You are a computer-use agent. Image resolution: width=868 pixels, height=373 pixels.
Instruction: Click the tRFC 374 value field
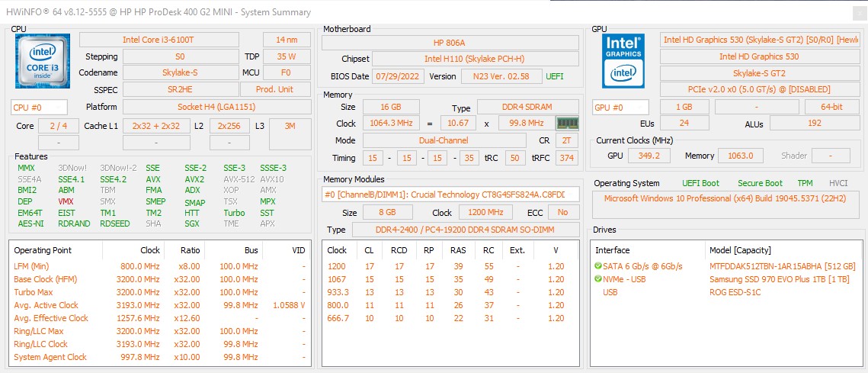pyautogui.click(x=567, y=158)
